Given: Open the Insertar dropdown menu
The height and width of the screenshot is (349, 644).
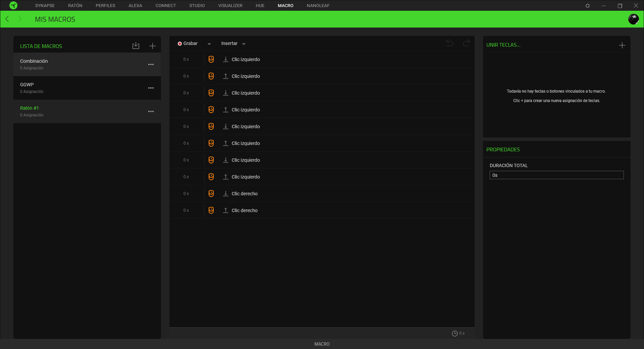Looking at the screenshot, I should tap(244, 44).
